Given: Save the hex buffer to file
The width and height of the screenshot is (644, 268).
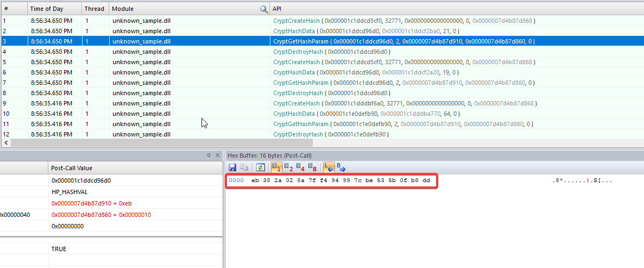Looking at the screenshot, I should pyautogui.click(x=232, y=167).
